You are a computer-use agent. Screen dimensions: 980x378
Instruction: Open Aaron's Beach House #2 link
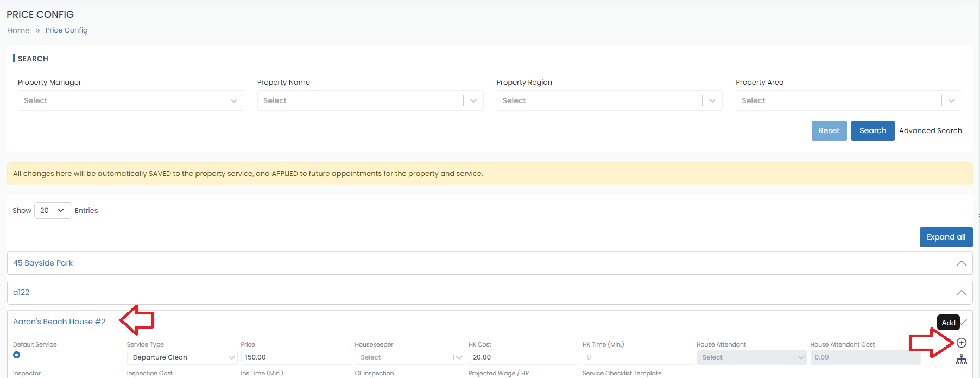pos(59,322)
